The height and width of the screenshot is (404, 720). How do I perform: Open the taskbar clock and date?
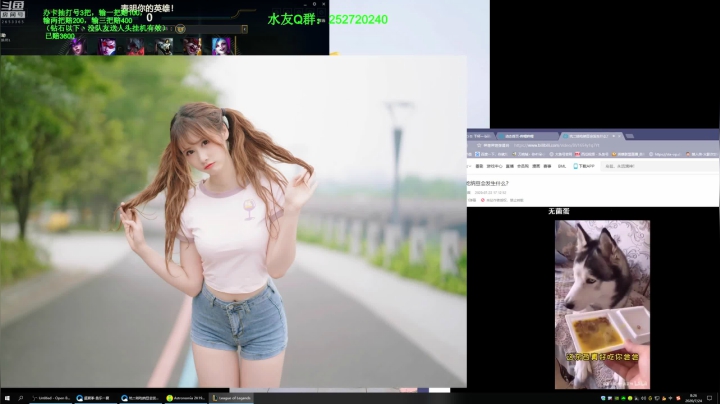693,398
